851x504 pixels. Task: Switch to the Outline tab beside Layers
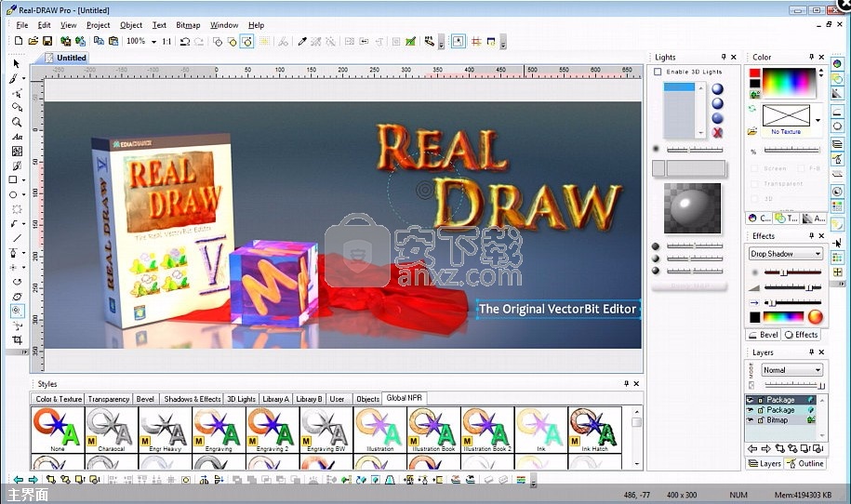pos(805,463)
